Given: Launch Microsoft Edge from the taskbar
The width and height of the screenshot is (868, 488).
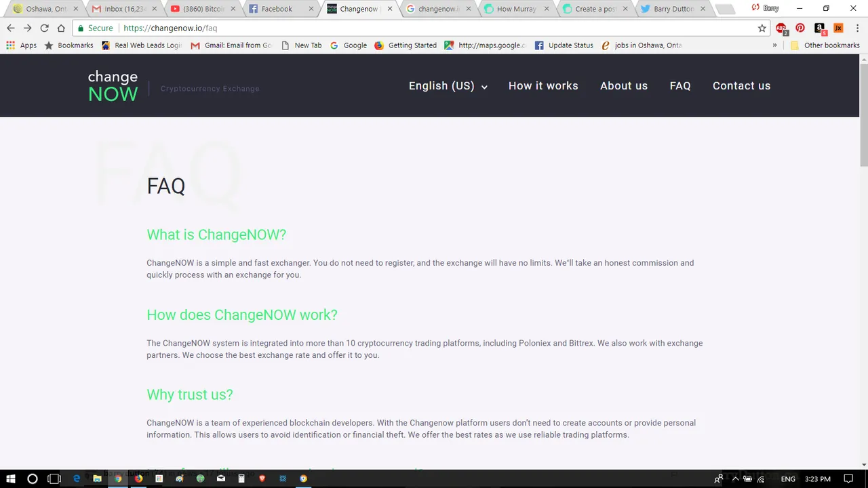Looking at the screenshot, I should point(77,479).
